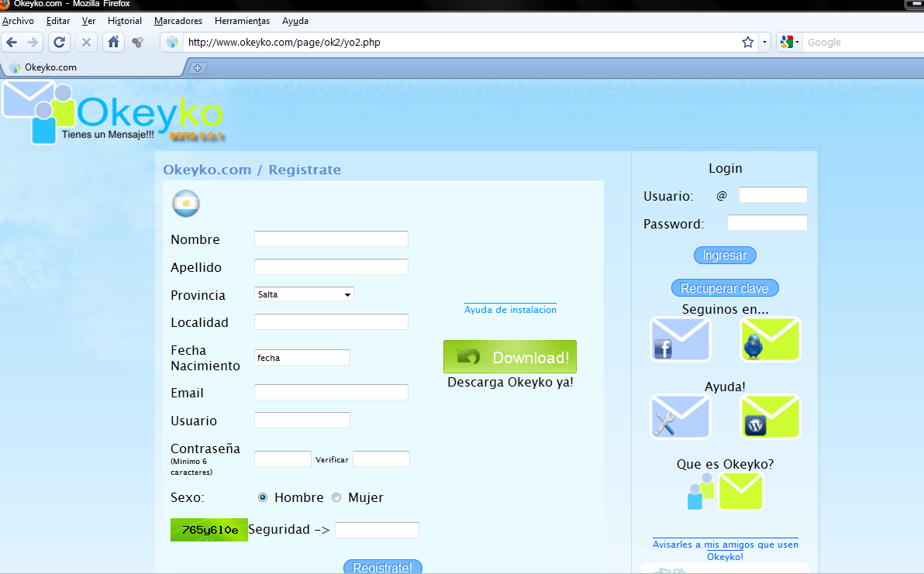The height and width of the screenshot is (574, 924).
Task: Open a new tab with the plus icon
Action: point(198,68)
